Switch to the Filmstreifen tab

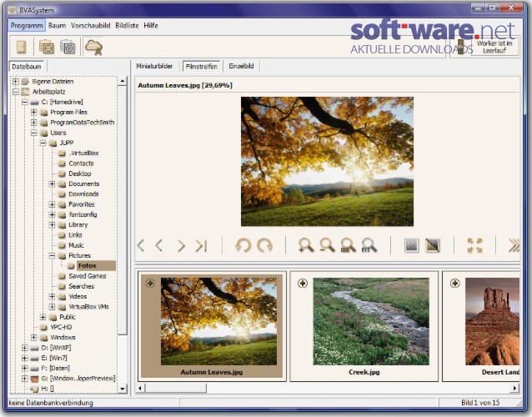point(202,67)
